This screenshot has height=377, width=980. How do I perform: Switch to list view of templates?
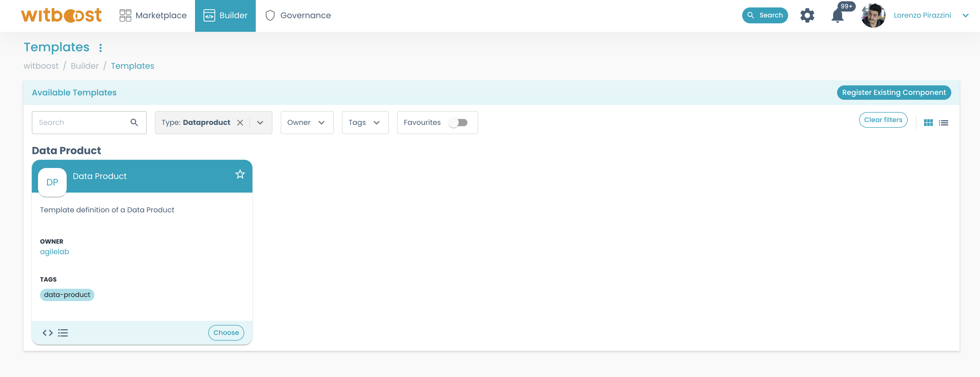point(944,123)
